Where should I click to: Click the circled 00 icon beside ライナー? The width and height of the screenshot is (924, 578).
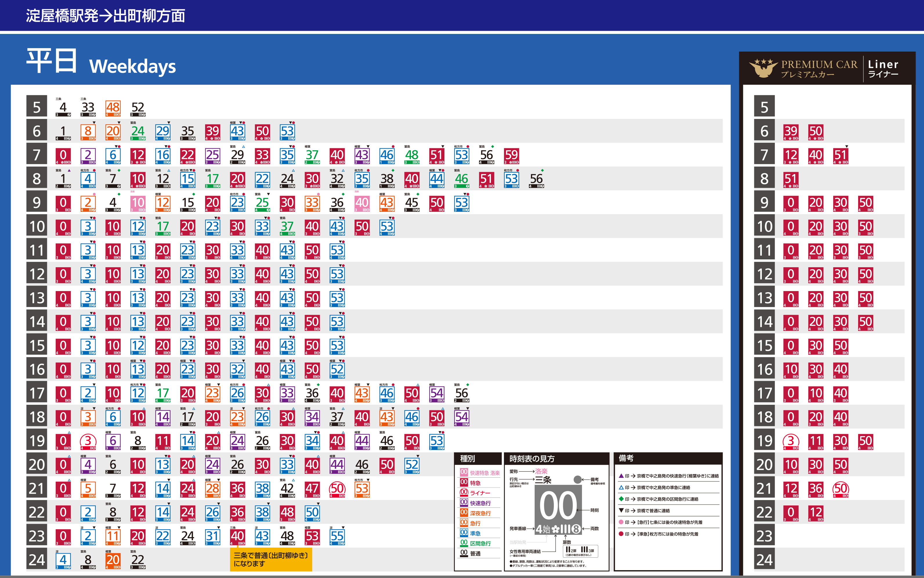[x=464, y=492]
